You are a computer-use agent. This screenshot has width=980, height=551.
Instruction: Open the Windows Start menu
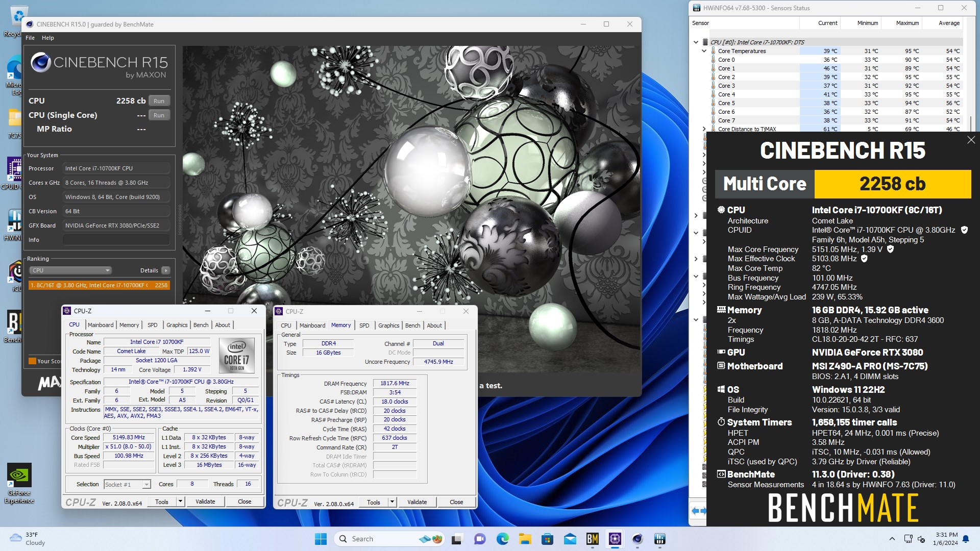tap(321, 539)
